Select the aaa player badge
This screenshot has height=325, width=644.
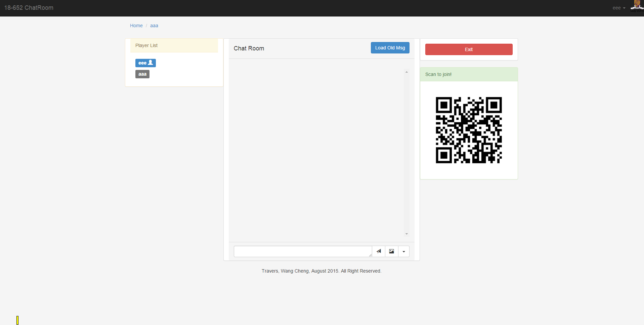pos(142,74)
